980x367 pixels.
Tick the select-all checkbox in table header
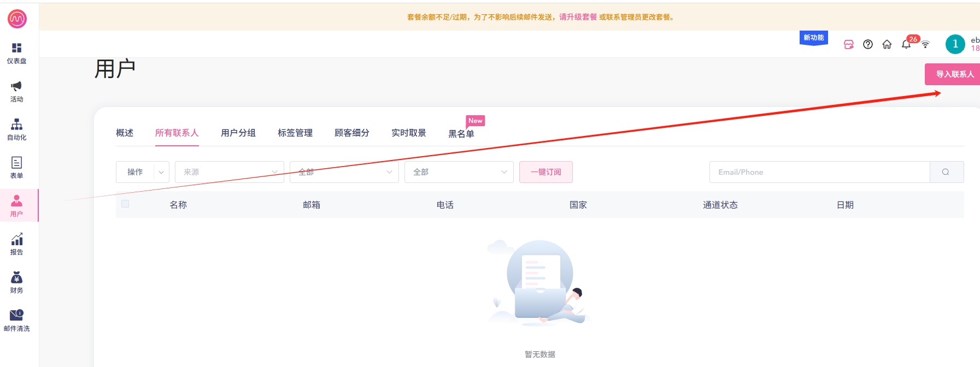point(125,204)
